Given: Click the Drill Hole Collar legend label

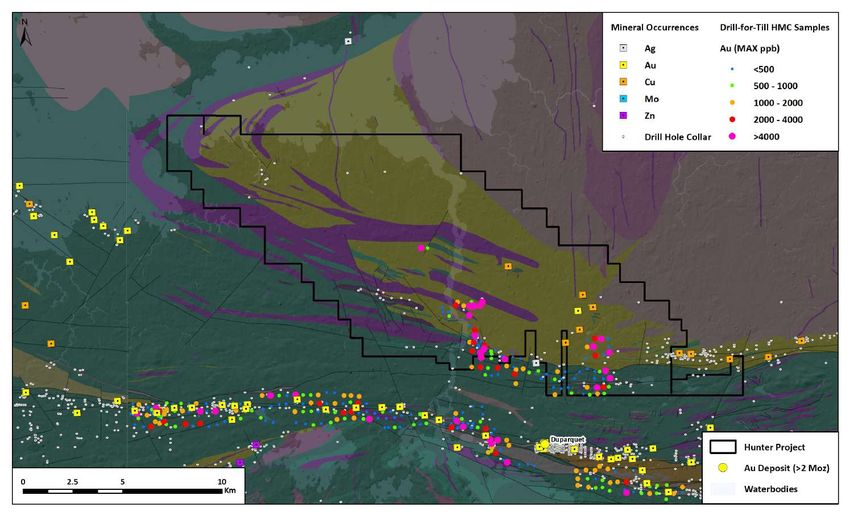Looking at the screenshot, I should 678,137.
